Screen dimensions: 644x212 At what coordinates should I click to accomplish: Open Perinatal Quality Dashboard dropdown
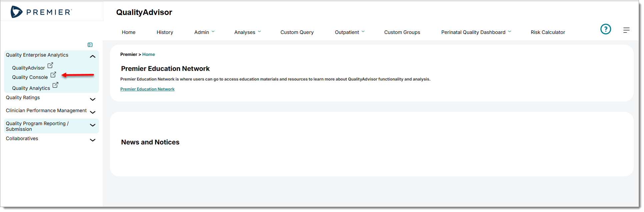pos(476,32)
